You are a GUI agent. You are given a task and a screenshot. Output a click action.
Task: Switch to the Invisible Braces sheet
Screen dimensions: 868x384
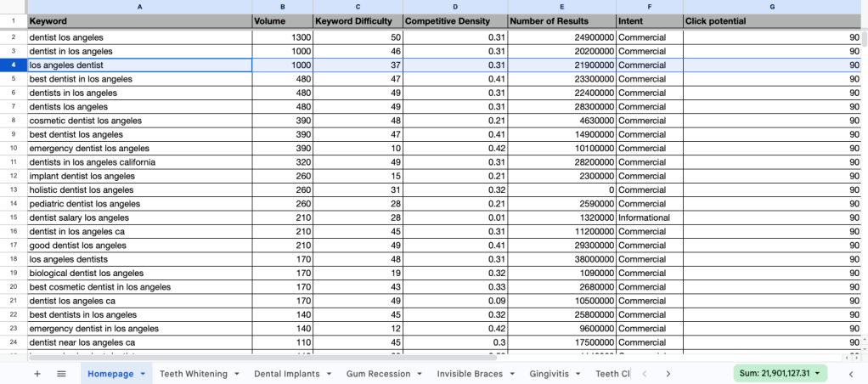(x=469, y=374)
